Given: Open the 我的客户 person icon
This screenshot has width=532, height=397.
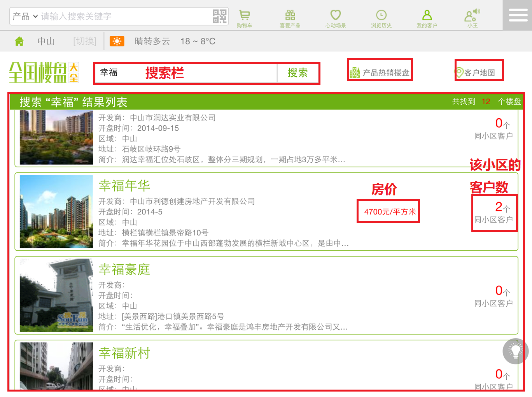Looking at the screenshot, I should click(x=427, y=18).
